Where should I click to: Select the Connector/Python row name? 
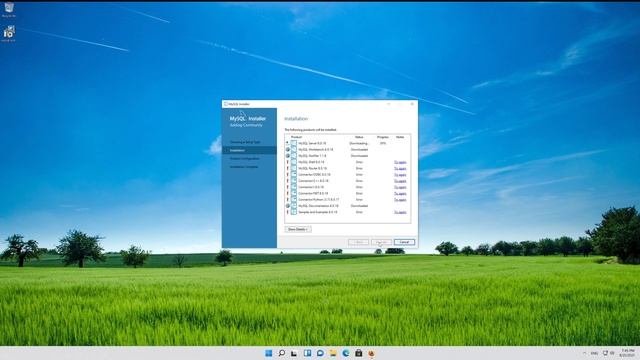(318, 200)
